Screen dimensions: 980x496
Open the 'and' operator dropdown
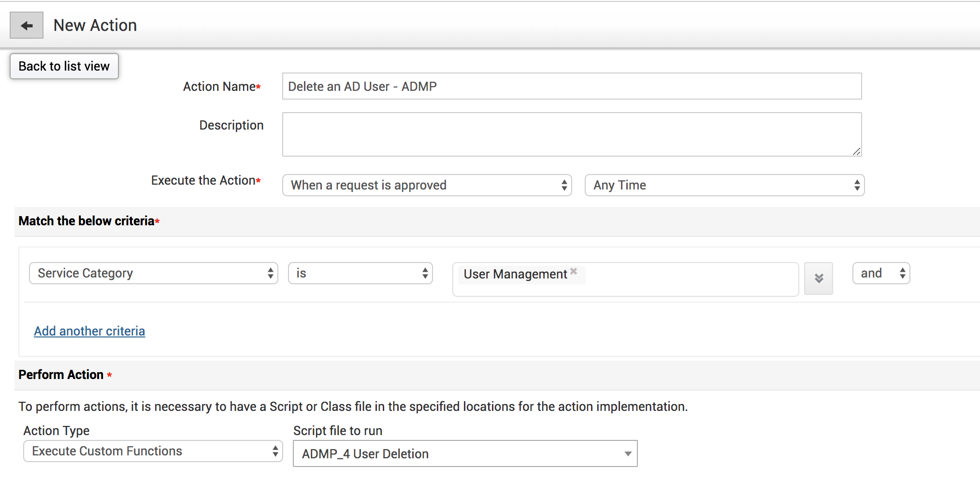point(880,274)
